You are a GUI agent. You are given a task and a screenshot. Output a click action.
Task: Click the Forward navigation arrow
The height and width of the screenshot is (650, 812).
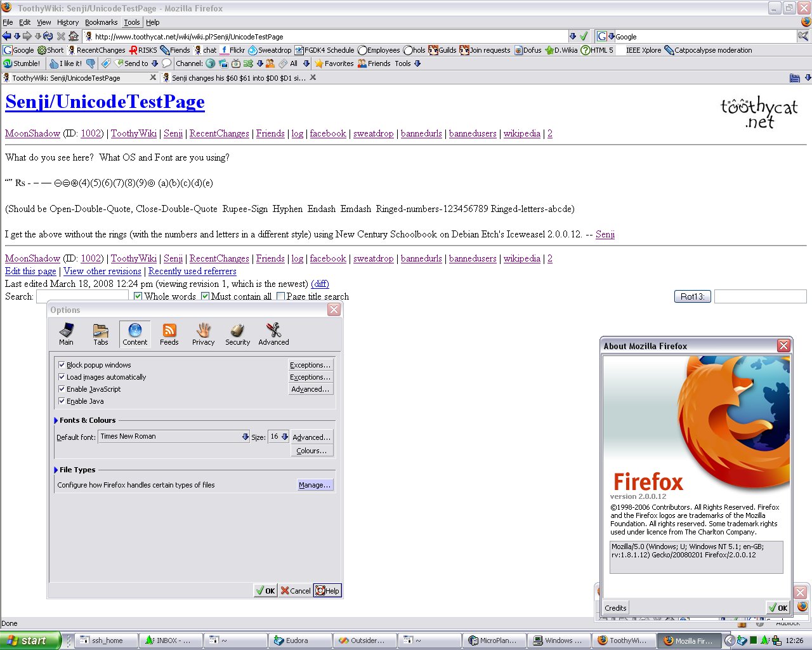(x=27, y=36)
